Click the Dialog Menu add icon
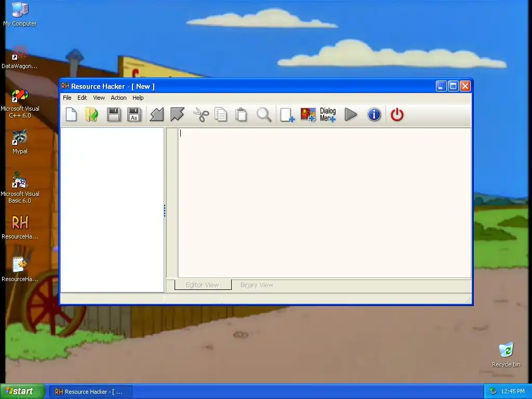The image size is (532, 399). (x=328, y=115)
